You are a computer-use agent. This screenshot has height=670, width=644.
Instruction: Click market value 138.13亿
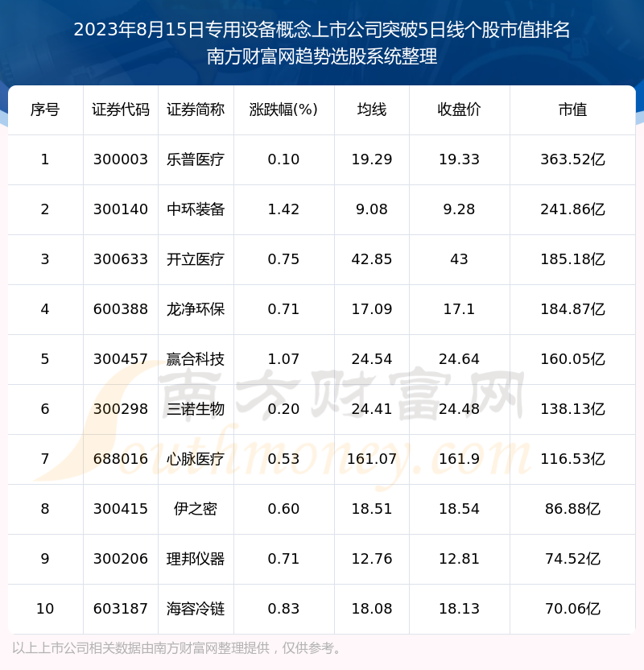tap(572, 409)
